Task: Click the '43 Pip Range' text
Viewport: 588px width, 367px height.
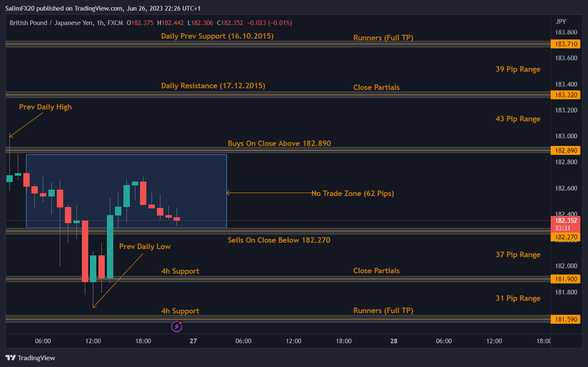Action: click(x=518, y=119)
